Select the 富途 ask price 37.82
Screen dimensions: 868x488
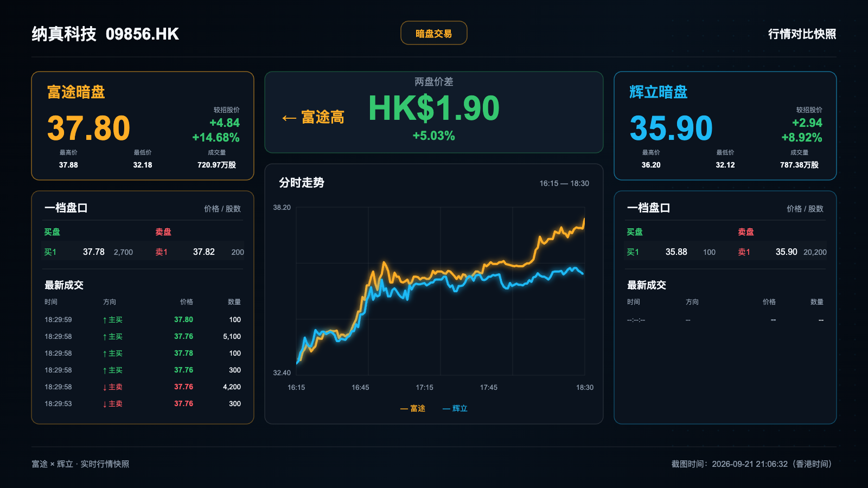pos(204,252)
